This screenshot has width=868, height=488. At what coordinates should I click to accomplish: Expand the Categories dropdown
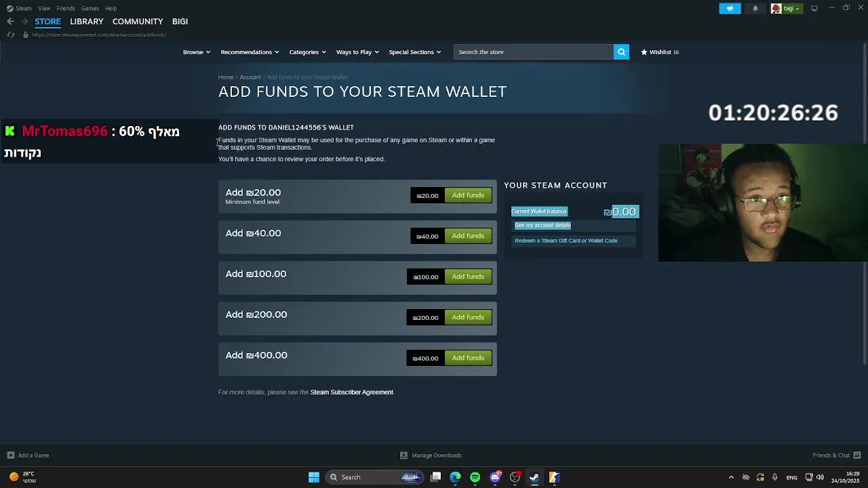(x=308, y=52)
